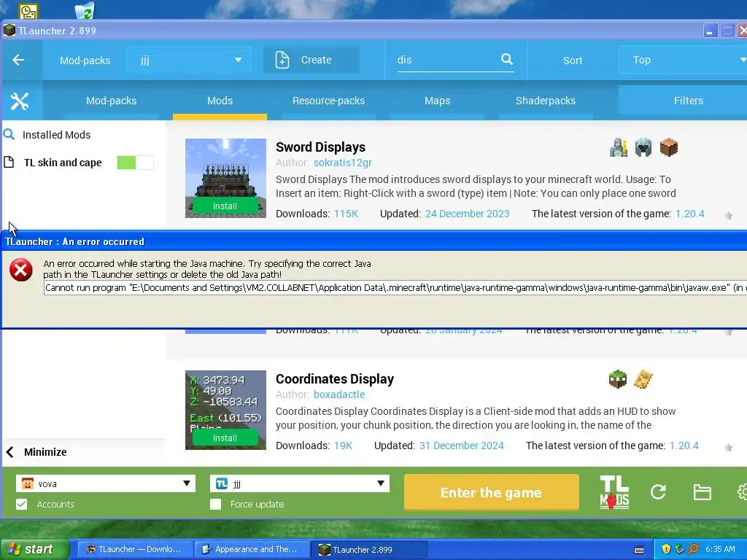Viewport: 747px width, 560px height.
Task: Click the helmet category icon on Sword Displays
Action: click(643, 147)
